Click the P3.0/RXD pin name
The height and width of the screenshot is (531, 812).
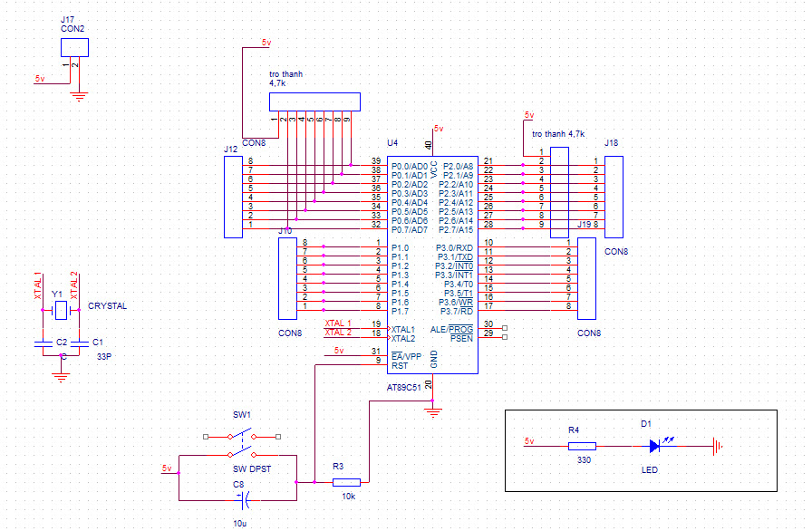pos(454,248)
